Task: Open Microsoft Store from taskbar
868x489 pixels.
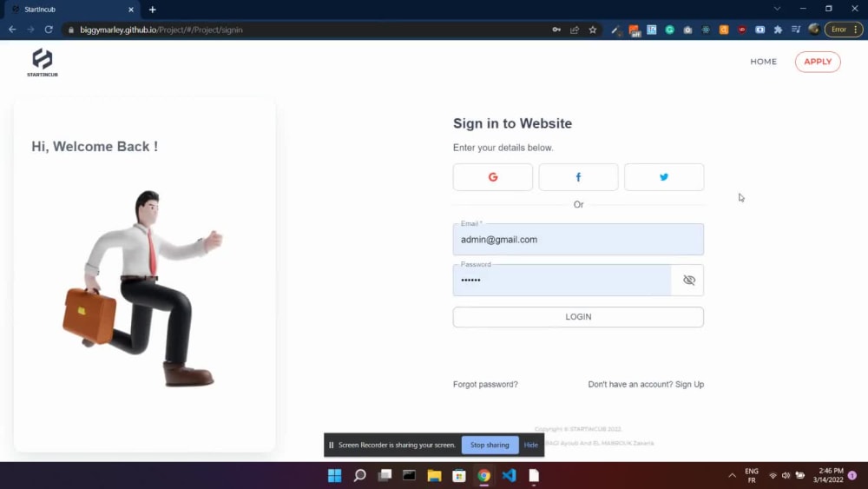Action: [x=459, y=476]
